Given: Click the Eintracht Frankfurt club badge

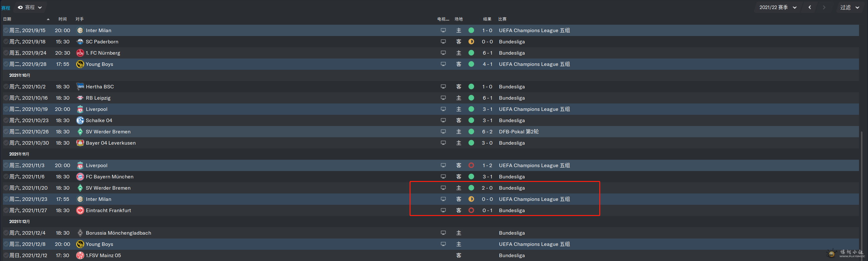Looking at the screenshot, I should tap(80, 210).
